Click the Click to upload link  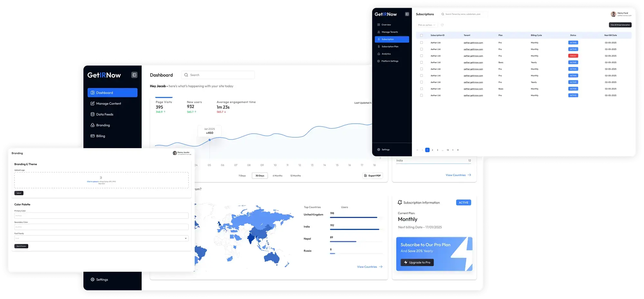click(x=92, y=181)
